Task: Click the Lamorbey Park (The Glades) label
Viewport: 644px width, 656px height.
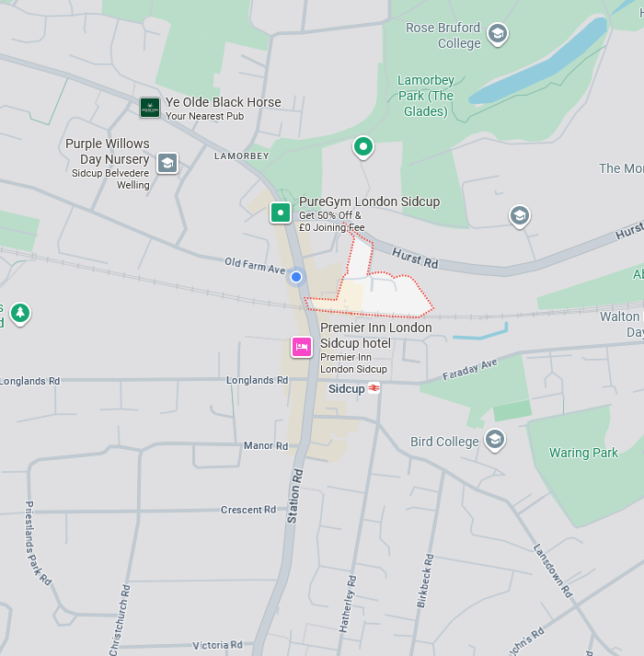Action: [426, 96]
